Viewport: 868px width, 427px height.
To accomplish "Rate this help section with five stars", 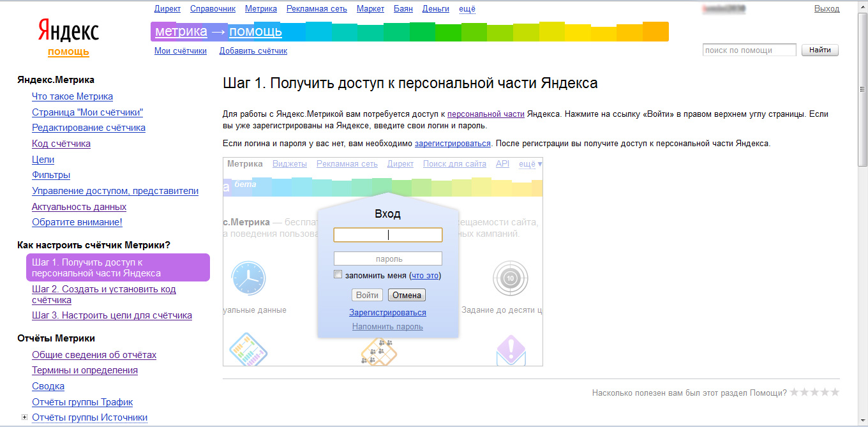I will [x=834, y=392].
